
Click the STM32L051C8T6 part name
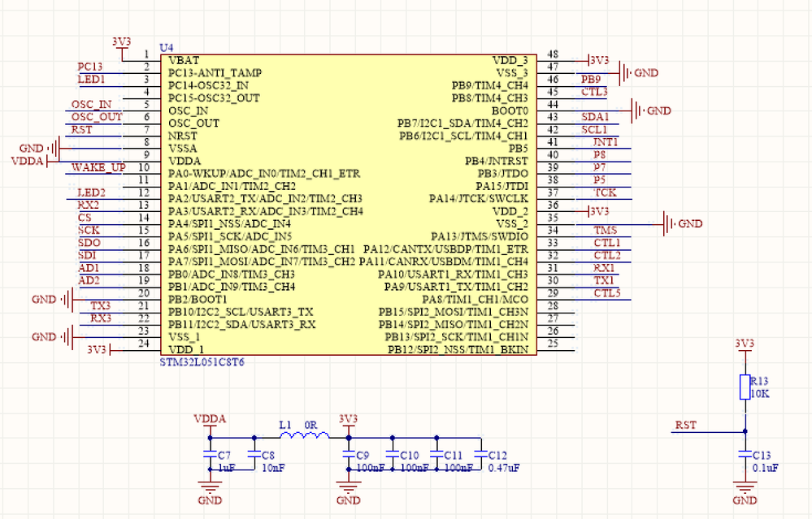(202, 362)
